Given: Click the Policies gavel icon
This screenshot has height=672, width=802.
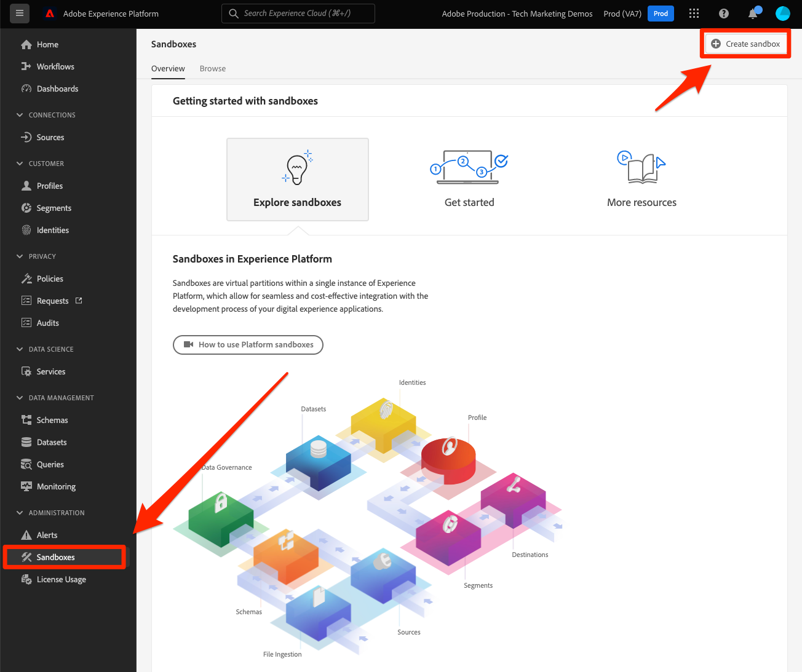Looking at the screenshot, I should tap(26, 279).
